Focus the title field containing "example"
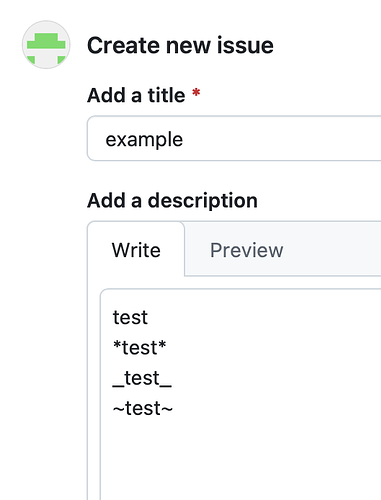 click(x=234, y=139)
